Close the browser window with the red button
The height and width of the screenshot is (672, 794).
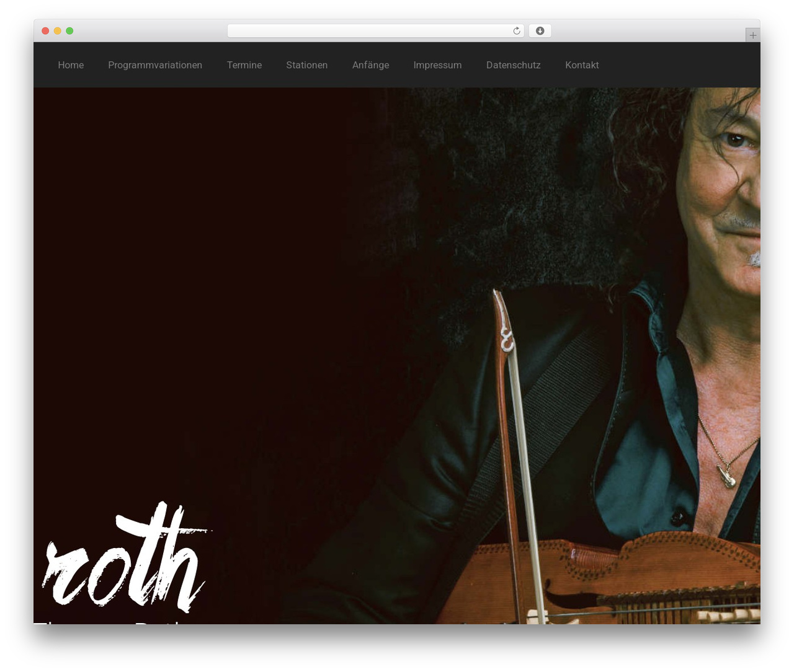45,31
